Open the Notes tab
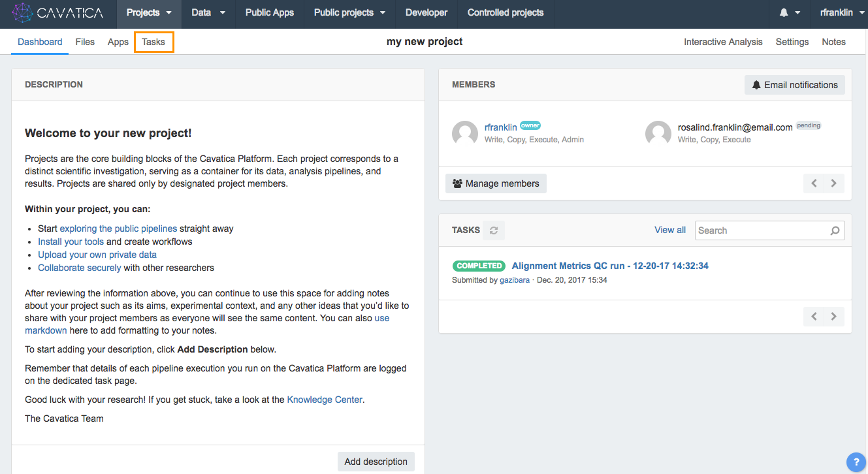Screen dimensions: 868x474 833,42
